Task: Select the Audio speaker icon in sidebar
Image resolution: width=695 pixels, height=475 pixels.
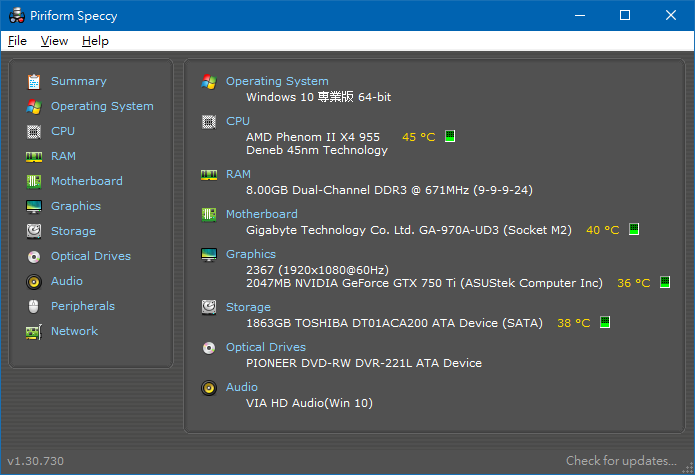Action: point(34,282)
